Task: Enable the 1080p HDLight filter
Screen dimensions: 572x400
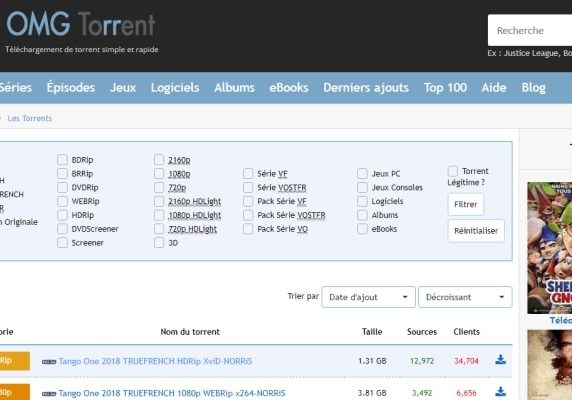Action: [x=159, y=215]
